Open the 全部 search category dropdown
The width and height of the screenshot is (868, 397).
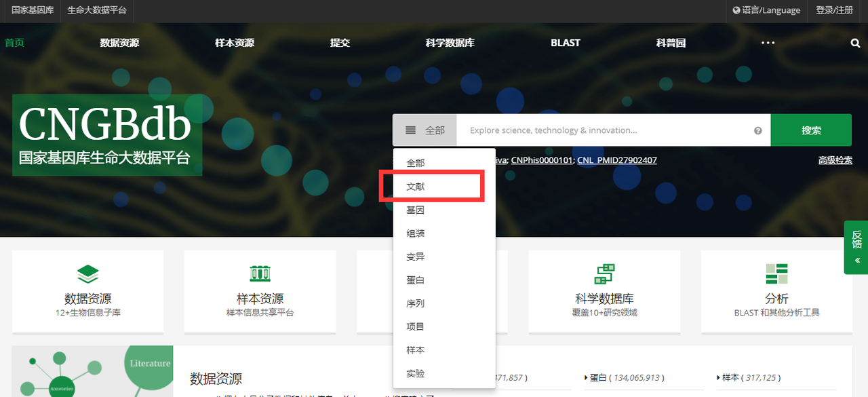coord(425,130)
